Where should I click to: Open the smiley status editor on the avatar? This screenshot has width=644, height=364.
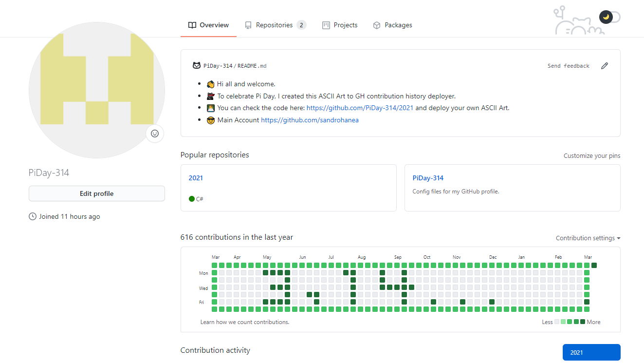coord(154,134)
